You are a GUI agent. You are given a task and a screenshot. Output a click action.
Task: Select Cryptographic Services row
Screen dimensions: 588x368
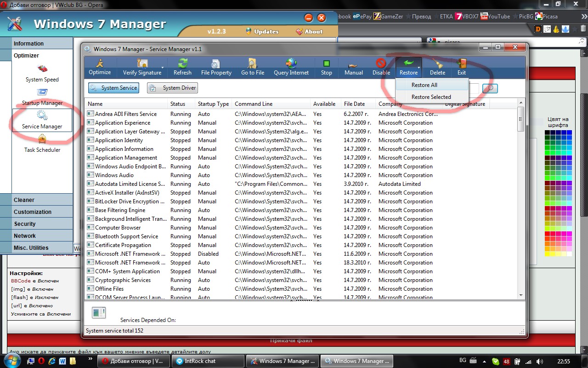[x=301, y=280]
